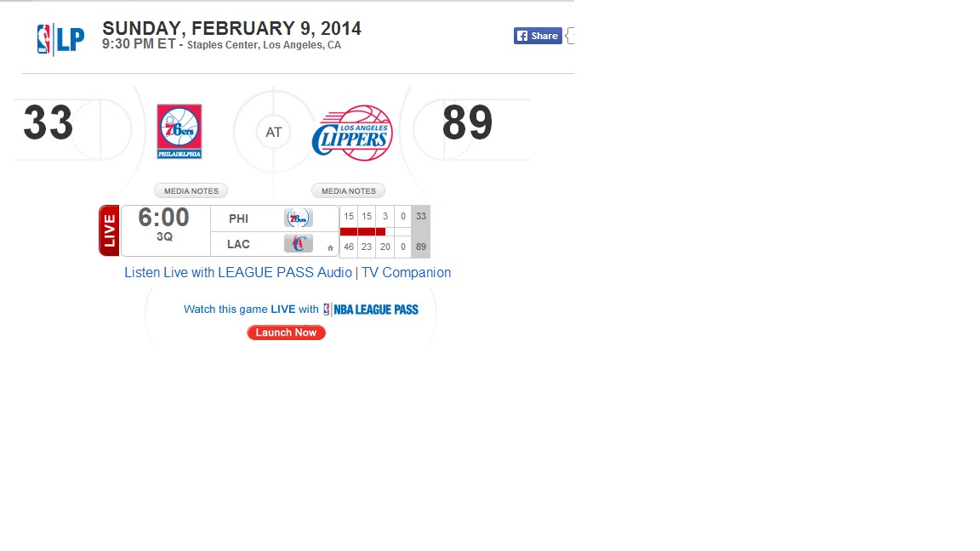
Task: Click the Watch this game LIVE link
Action: [251, 310]
